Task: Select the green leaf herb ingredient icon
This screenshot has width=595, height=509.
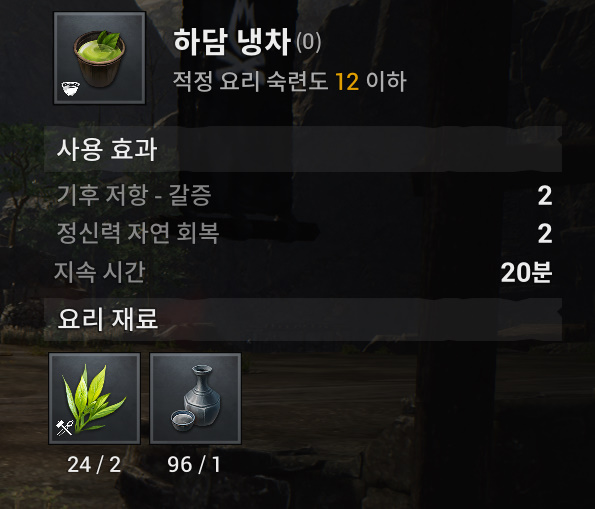Action: point(94,398)
